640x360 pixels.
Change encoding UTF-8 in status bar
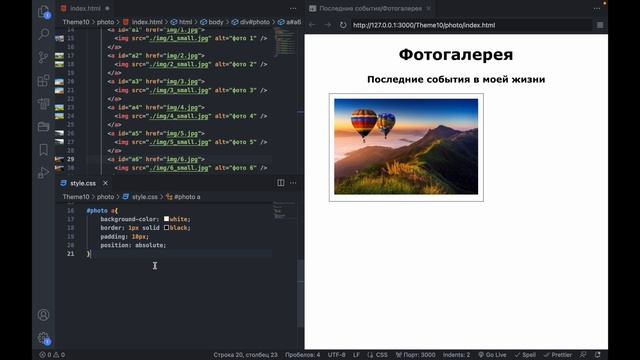tap(336, 355)
